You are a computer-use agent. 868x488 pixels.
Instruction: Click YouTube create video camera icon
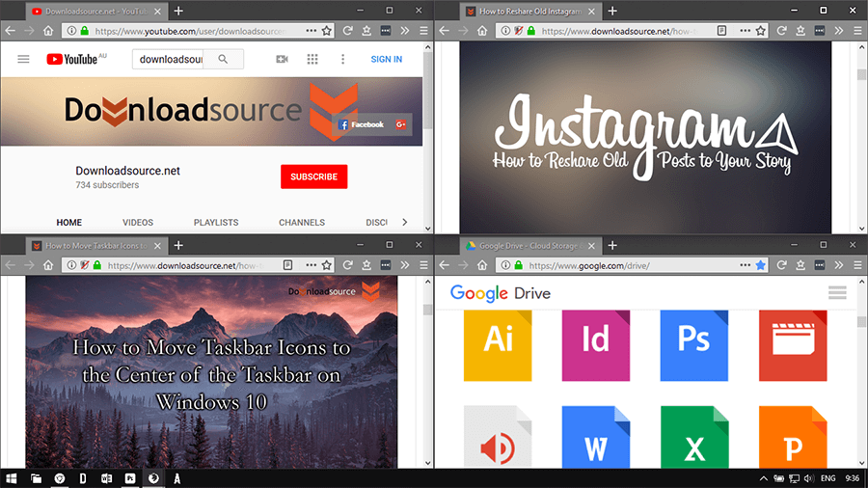283,59
